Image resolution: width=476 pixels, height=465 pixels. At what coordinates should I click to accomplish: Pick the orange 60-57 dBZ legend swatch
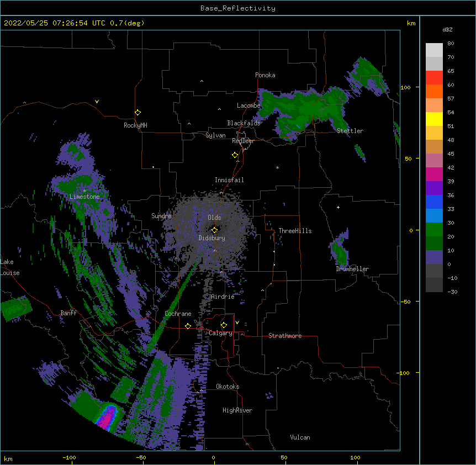434,92
